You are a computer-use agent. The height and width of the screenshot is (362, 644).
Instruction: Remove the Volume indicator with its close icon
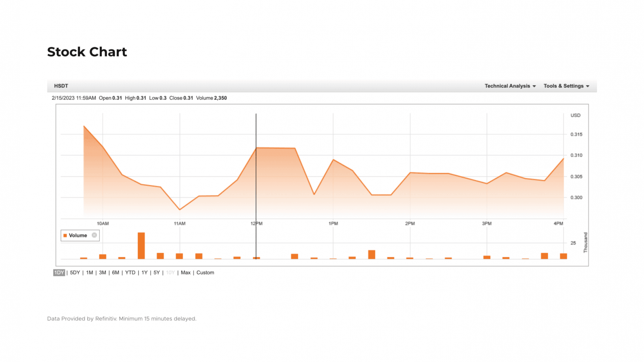pyautogui.click(x=94, y=235)
